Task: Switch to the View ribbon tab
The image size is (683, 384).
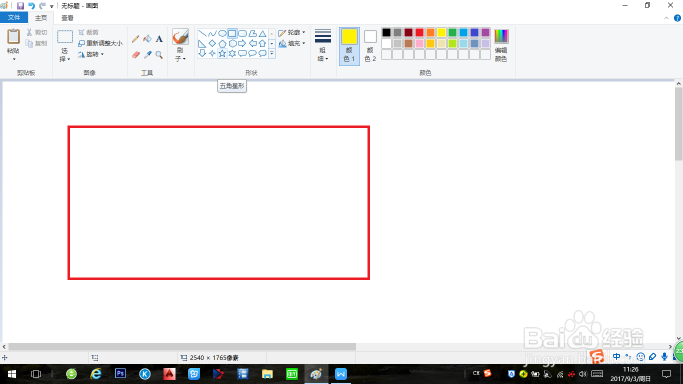Action: [x=67, y=18]
